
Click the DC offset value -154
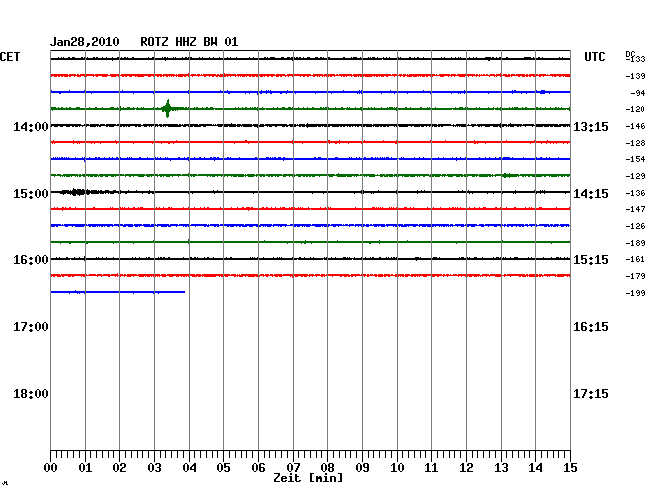(x=635, y=159)
